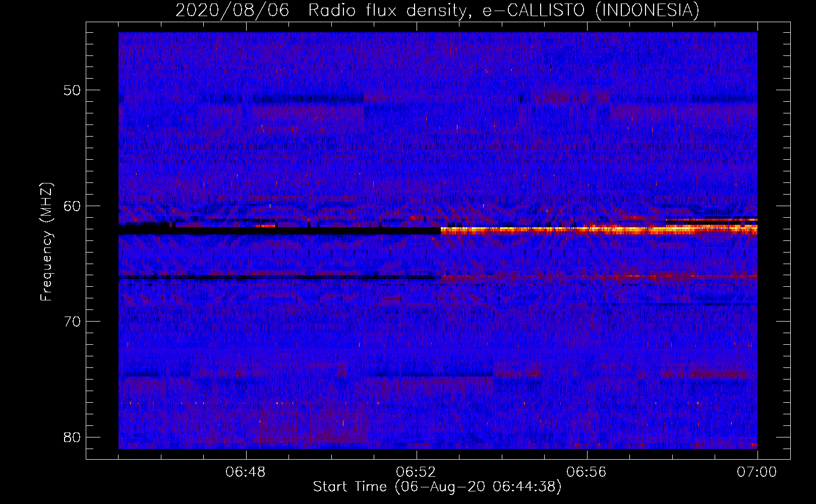Click the 80 MHz frequency tick label

(x=73, y=436)
